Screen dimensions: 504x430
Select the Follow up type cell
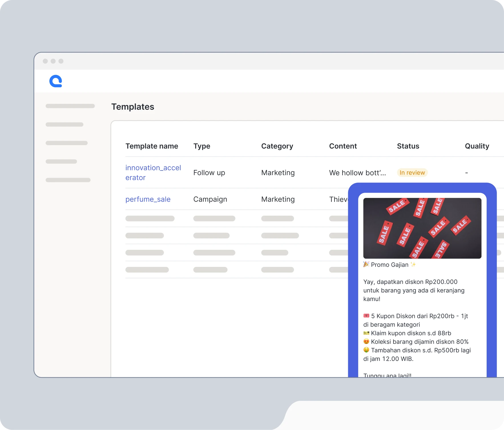tap(209, 173)
